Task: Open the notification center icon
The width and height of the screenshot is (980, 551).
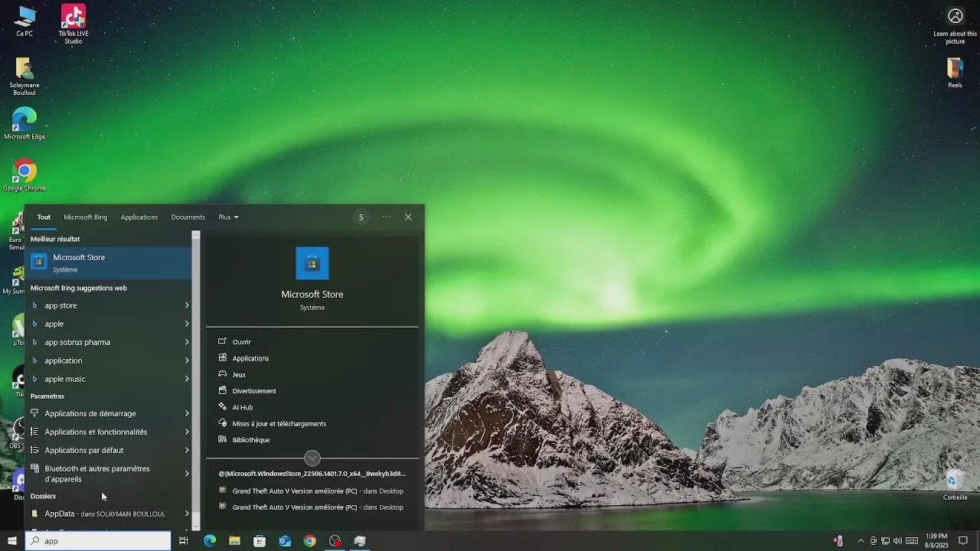Action: coord(963,541)
